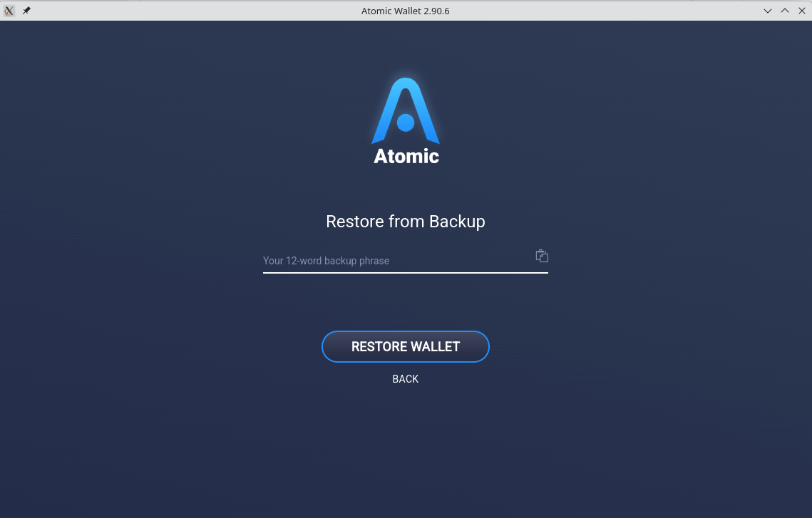Image resolution: width=812 pixels, height=518 pixels.
Task: Select the Restore from Backup heading
Action: (406, 222)
